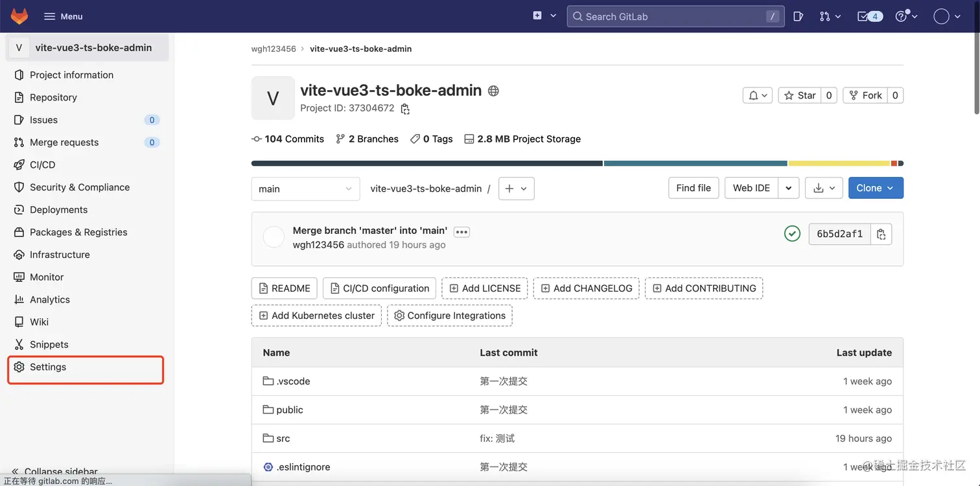980x486 pixels.
Task: Open Settings in the sidebar
Action: [48, 367]
